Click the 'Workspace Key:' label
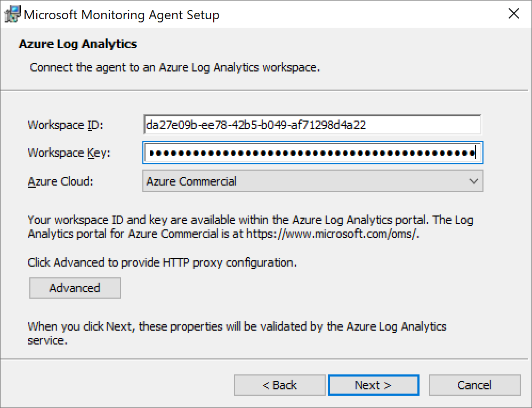The width and height of the screenshot is (532, 408). click(x=69, y=153)
